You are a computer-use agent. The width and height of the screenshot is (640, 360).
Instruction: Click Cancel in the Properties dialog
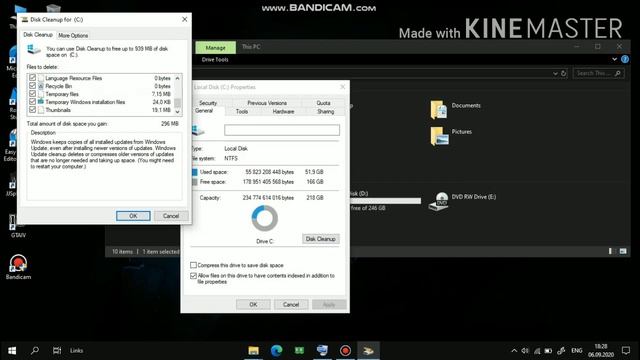291,304
